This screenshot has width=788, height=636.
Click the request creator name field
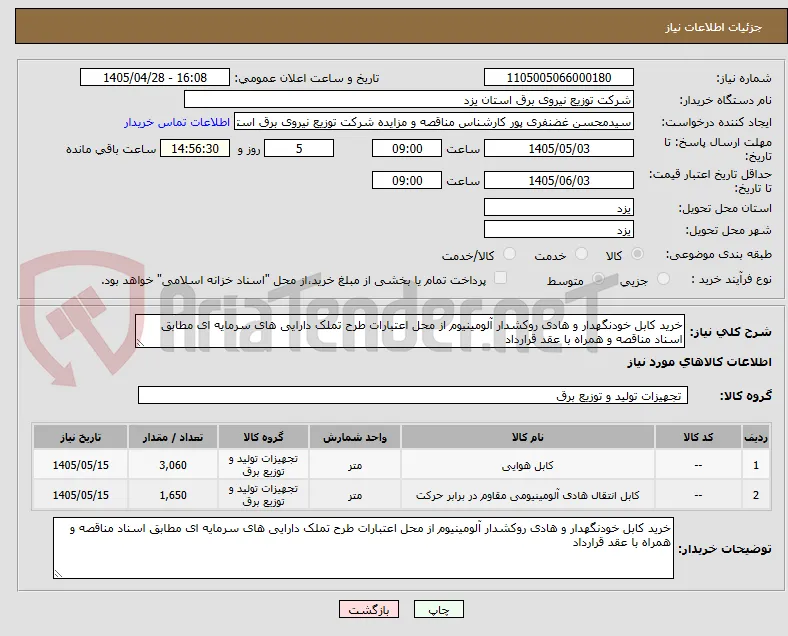(x=434, y=121)
